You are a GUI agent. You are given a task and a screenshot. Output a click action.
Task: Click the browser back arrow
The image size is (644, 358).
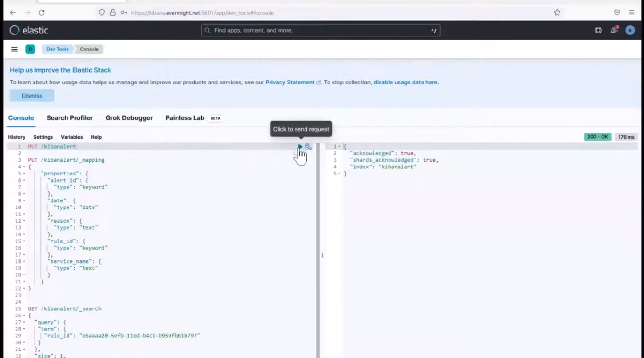(13, 13)
